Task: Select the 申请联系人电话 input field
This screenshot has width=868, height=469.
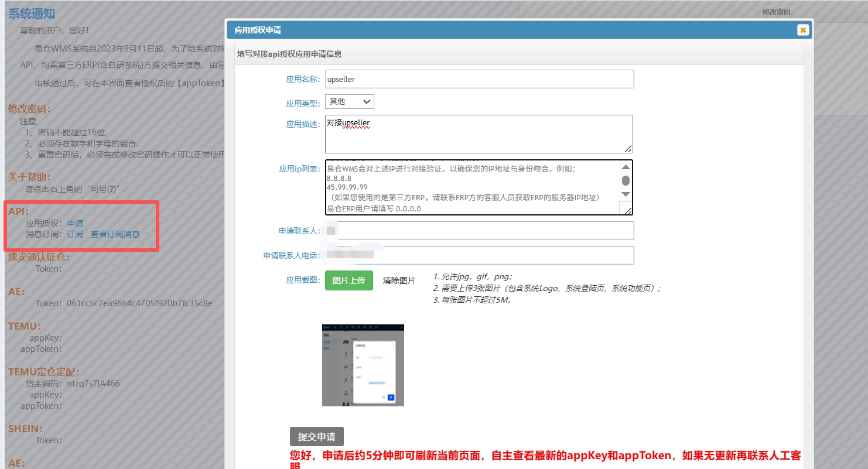Action: pos(479,255)
